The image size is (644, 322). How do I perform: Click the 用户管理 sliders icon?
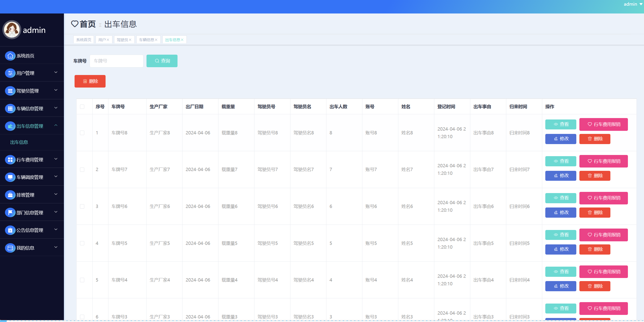point(10,73)
